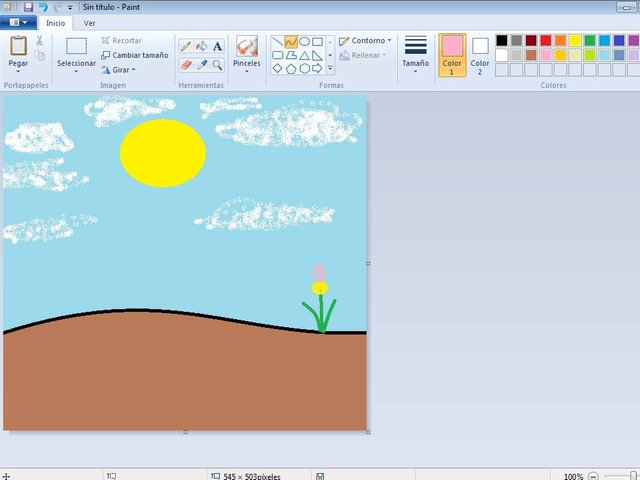Choose the straight Line shape

[x=278, y=41]
